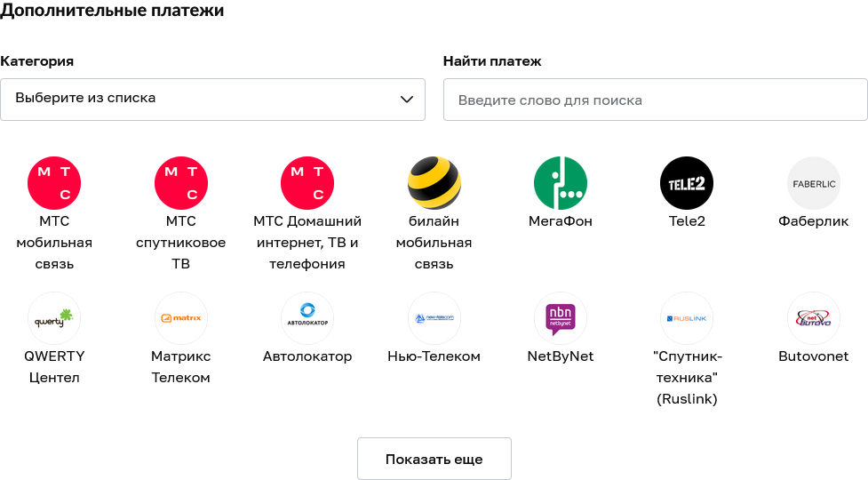Open the Ruslink Спутник-техника icon

tap(687, 318)
